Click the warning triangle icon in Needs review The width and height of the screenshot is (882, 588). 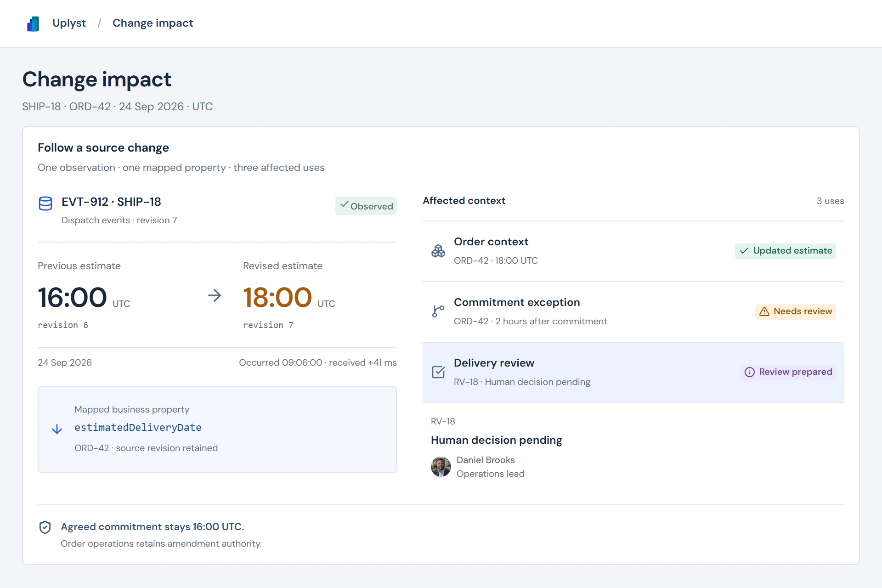pyautogui.click(x=764, y=311)
